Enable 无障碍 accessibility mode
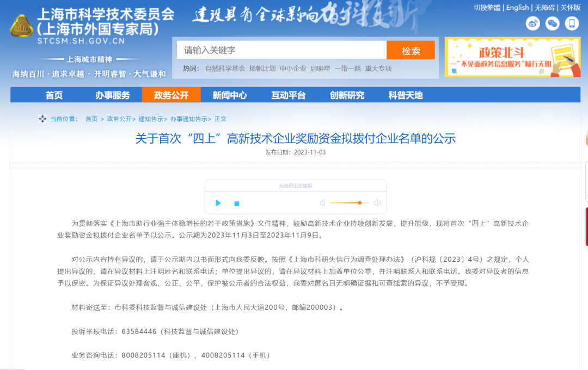588x370 pixels. (x=545, y=8)
